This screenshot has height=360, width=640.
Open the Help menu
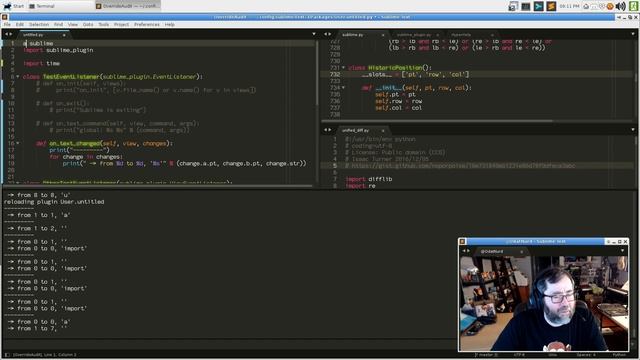pos(170,24)
